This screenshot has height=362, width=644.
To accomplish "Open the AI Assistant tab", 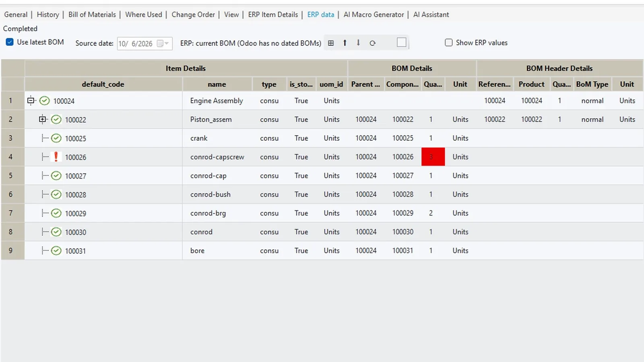I will pos(431,14).
